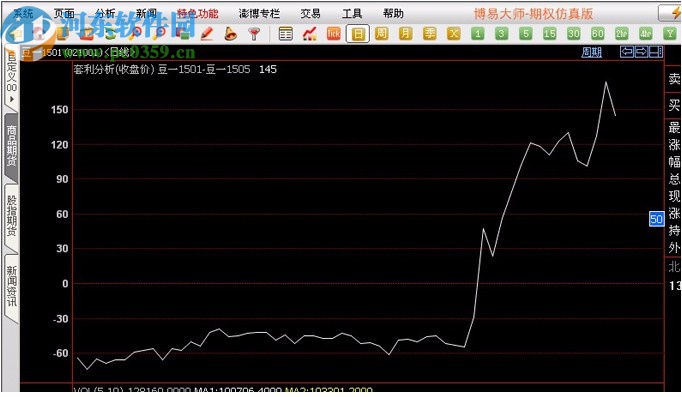Toggle the side panel layout icon
682x397 pixels.
pyautogui.click(x=656, y=52)
